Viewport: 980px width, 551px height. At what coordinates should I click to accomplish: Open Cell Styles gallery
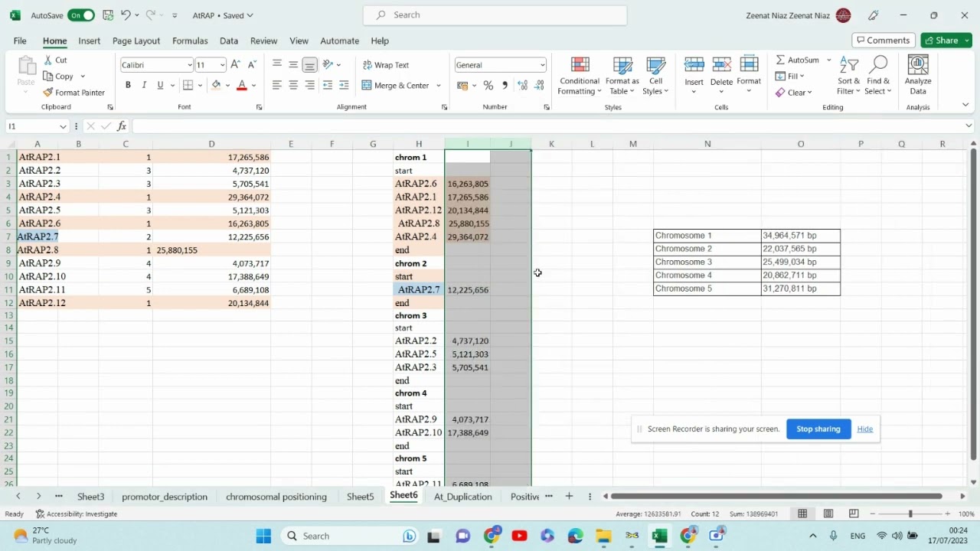point(655,76)
